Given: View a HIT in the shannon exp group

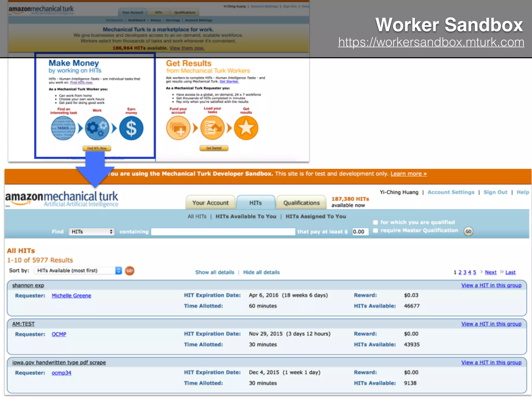Looking at the screenshot, I should tap(491, 285).
